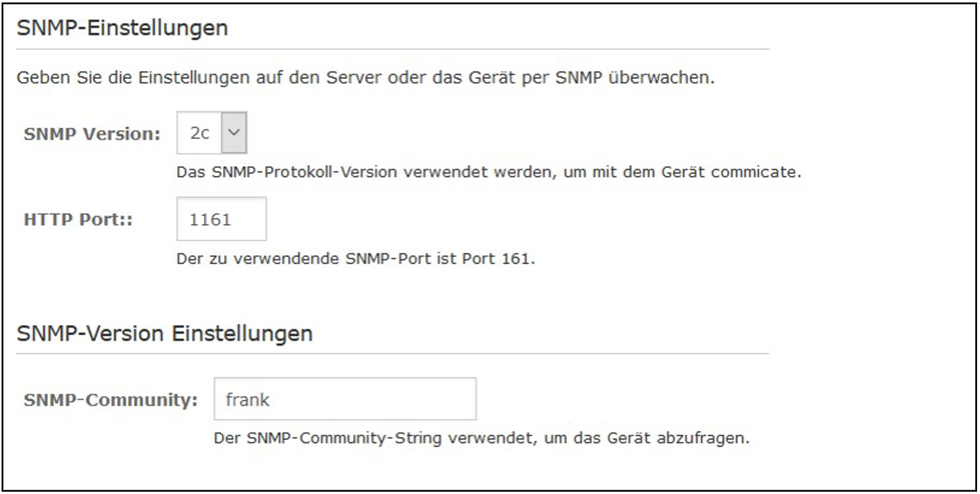The height and width of the screenshot is (494, 980).
Task: Click the divider line below SNMP-Einstellungen
Action: tap(392, 49)
